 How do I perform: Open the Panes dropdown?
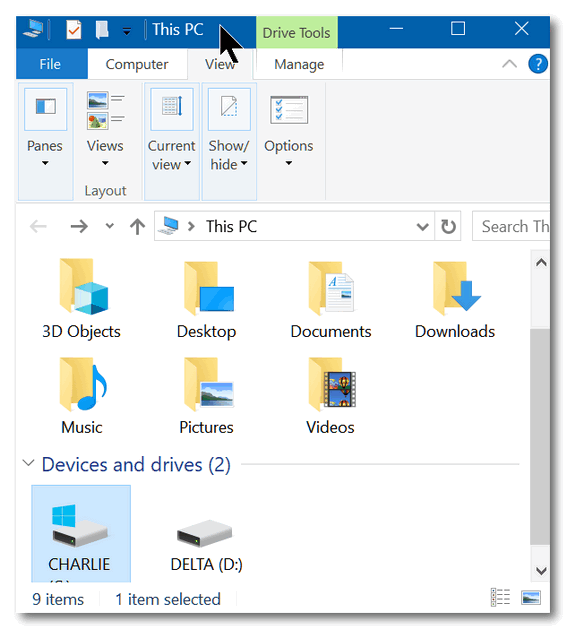(45, 141)
